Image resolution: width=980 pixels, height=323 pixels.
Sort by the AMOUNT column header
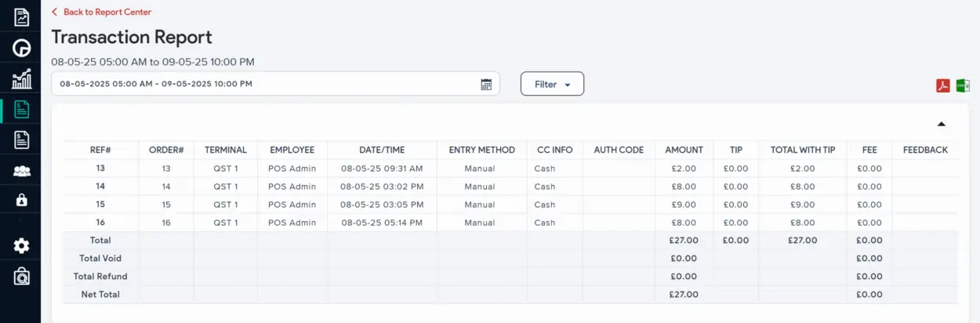pyautogui.click(x=684, y=150)
